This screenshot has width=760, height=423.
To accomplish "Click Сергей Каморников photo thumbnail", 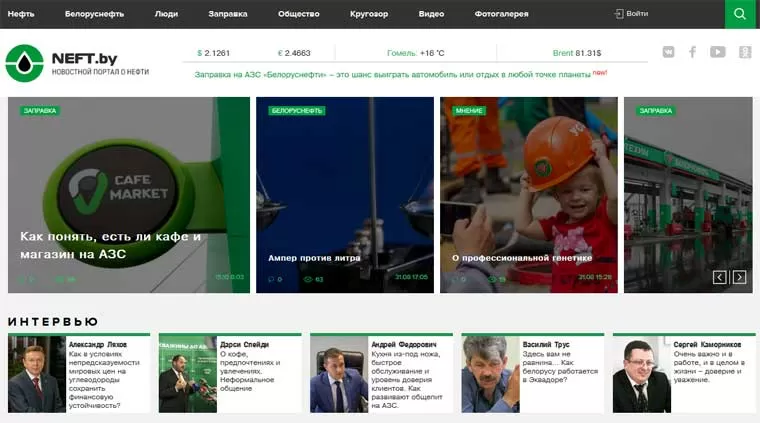I will 642,374.
